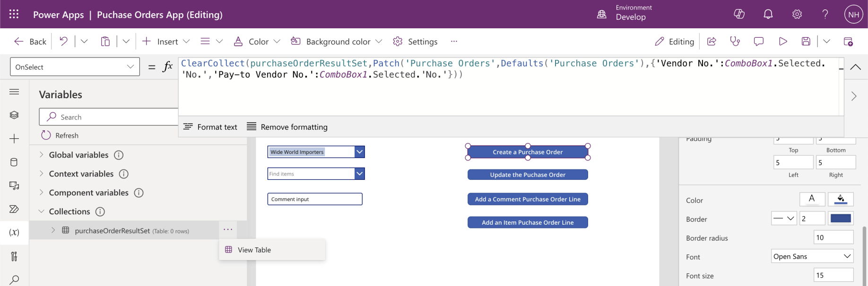Open the Comments icon in toolbar
Screen dimensions: 868x286
(x=759, y=42)
